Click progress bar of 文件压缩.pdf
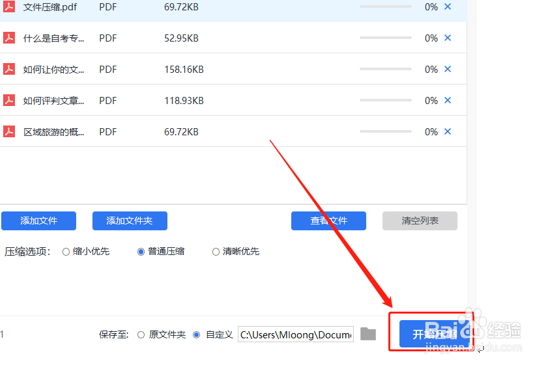Viewport: 554px width, 367px height. (385, 6)
